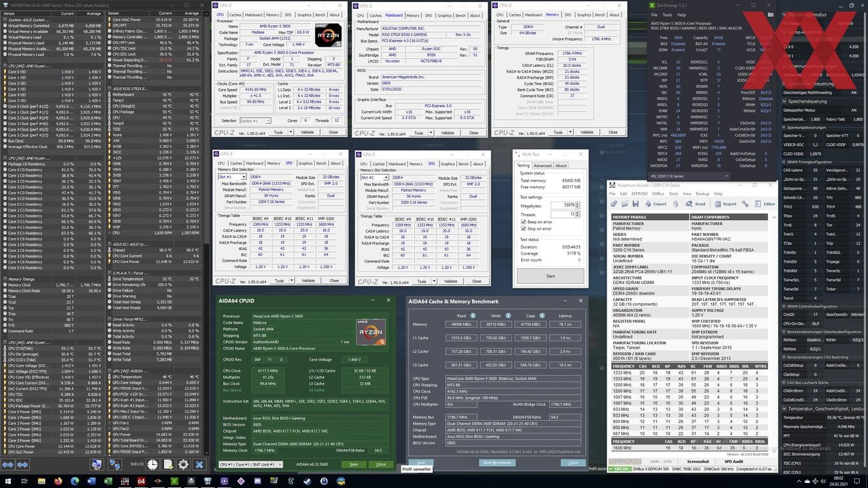Image resolution: width=868 pixels, height=488 pixels.
Task: Click Thaiphoon Burner Export toolbar icon
Action: 655,204
